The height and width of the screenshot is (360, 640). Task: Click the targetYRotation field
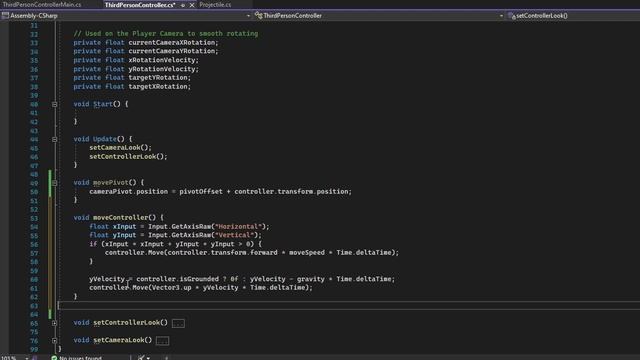click(x=158, y=78)
